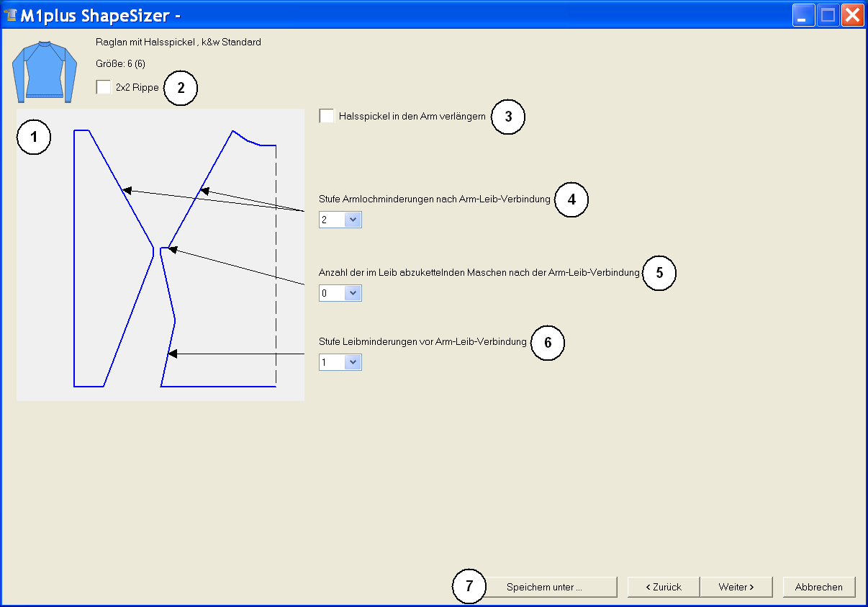Click callout number 1 on the shape preview
The width and height of the screenshot is (868, 607).
tap(34, 138)
